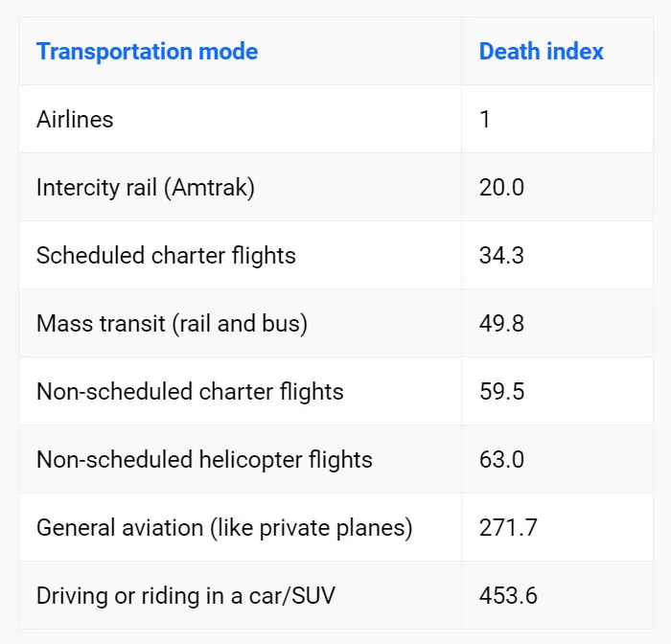Select the Airlines row label
This screenshot has width=671, height=644.
(75, 119)
